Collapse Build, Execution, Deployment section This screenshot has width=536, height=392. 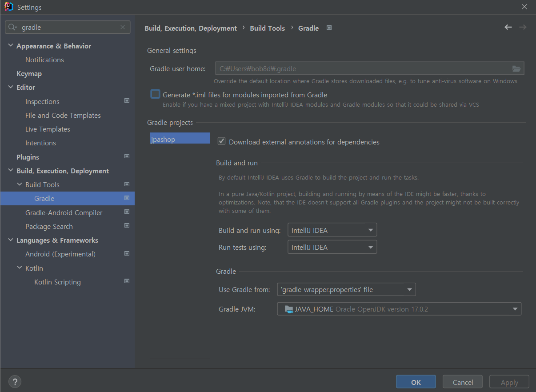[11, 171]
